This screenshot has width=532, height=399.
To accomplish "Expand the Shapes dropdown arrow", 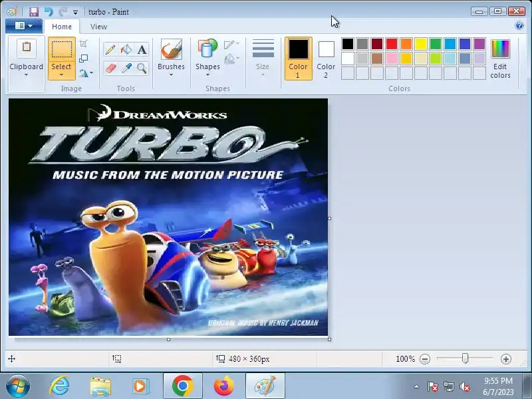I will pyautogui.click(x=207, y=75).
